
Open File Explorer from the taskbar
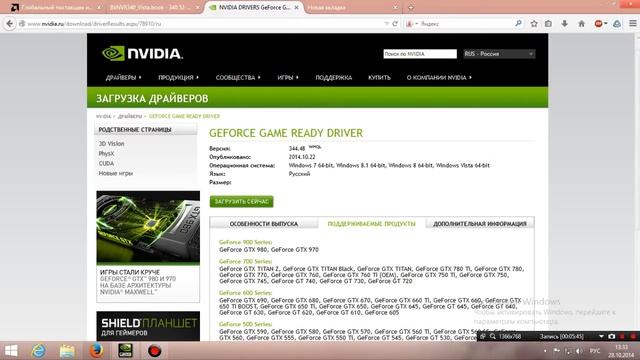67,351
